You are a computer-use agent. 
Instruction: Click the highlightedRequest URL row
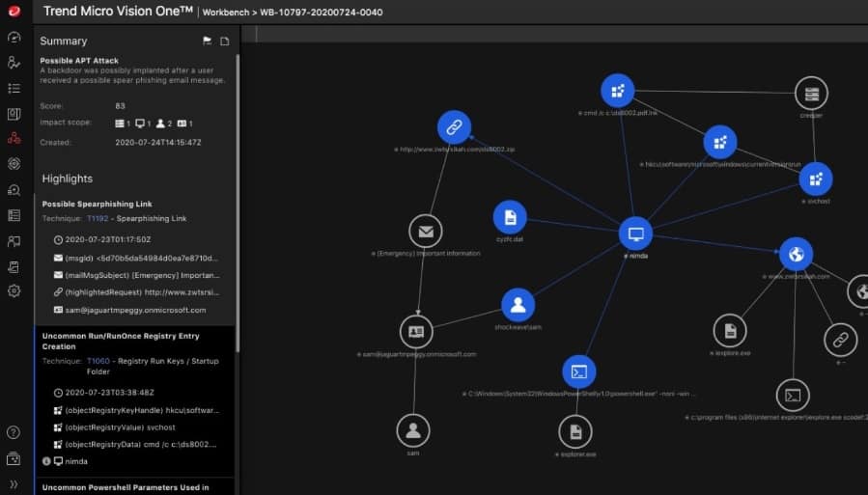[x=136, y=292]
